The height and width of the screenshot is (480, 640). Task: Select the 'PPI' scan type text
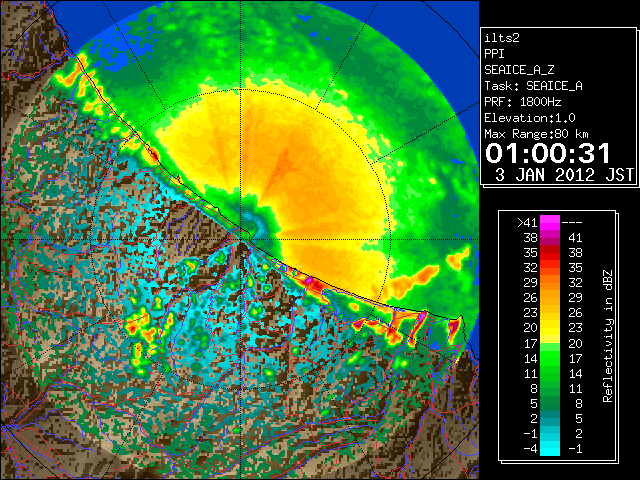[494, 54]
